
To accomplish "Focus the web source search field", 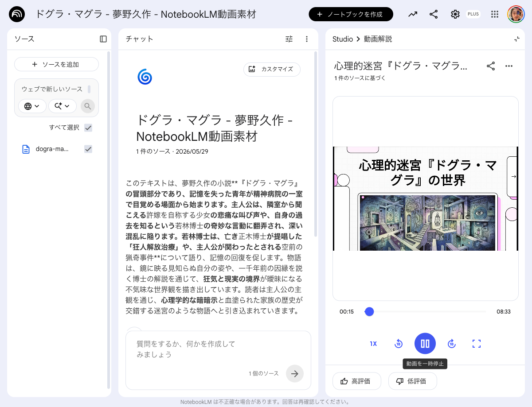I will (x=52, y=89).
